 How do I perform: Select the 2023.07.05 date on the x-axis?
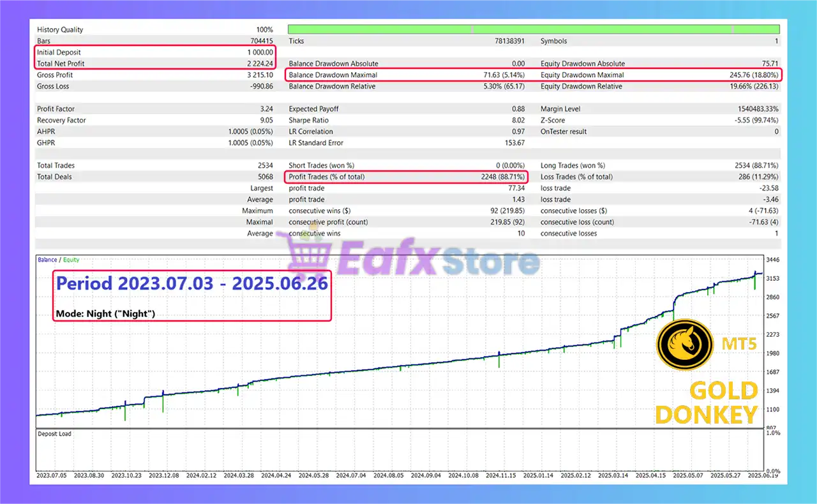pos(53,475)
